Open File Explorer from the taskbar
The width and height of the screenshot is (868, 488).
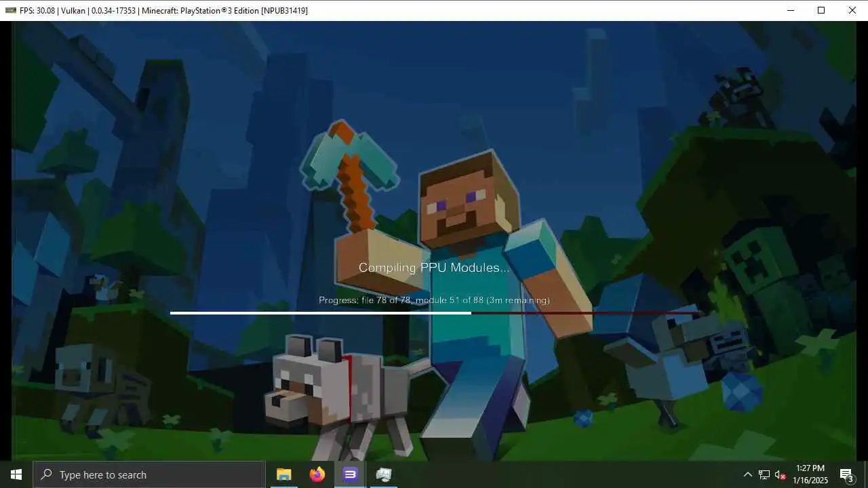tap(283, 474)
